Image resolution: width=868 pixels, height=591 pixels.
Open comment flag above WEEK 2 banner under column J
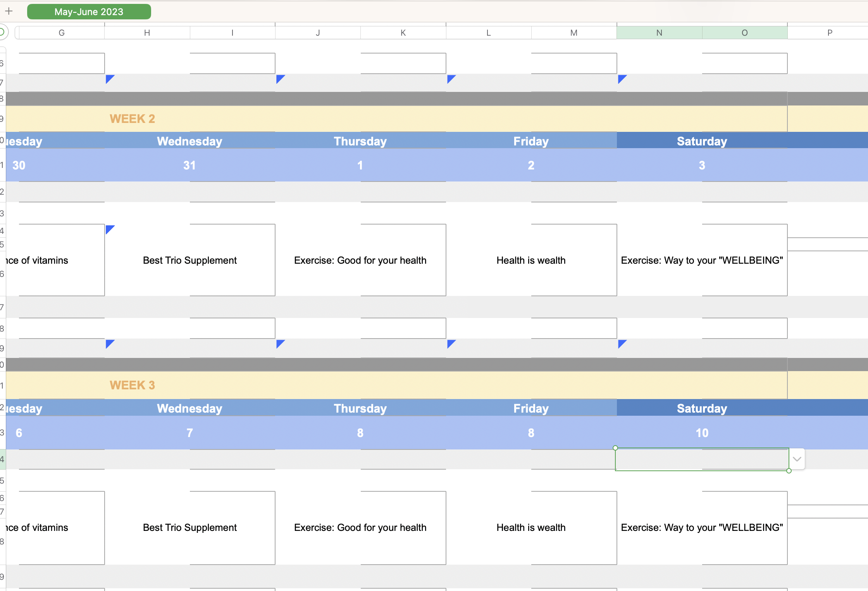(280, 79)
